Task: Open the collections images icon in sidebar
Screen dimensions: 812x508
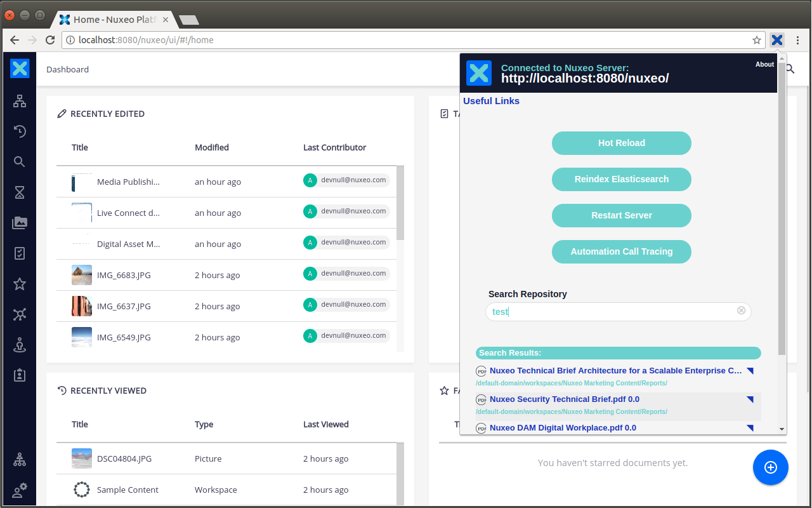Action: point(20,223)
